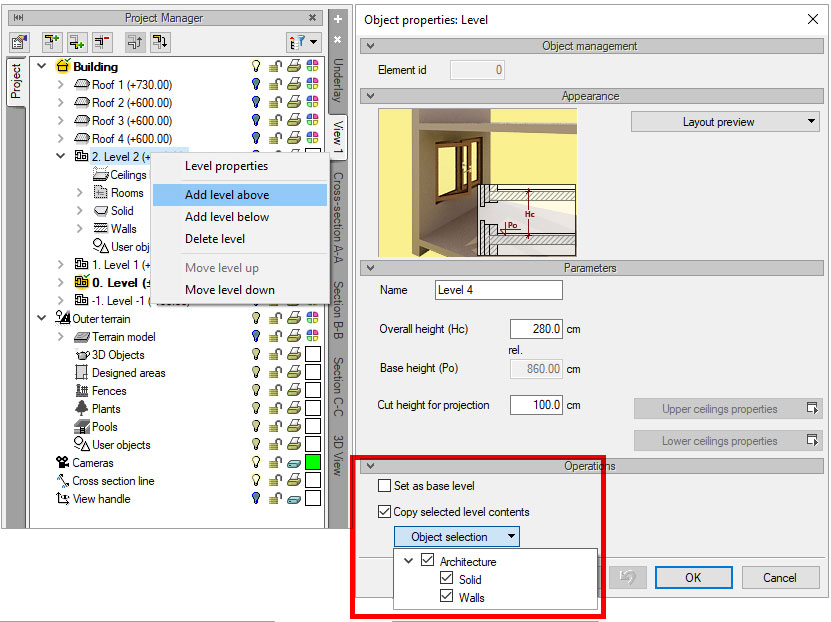Uncheck the Architecture checkbox
This screenshot has height=622, width=831.
[427, 560]
